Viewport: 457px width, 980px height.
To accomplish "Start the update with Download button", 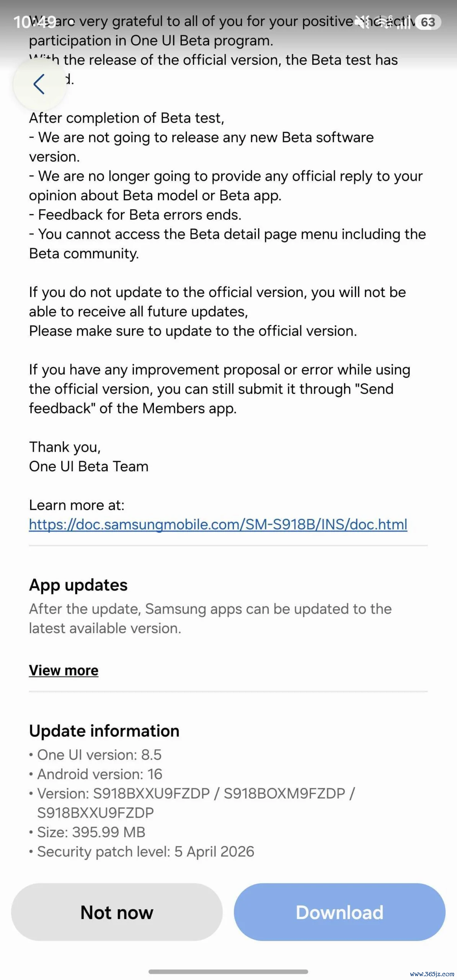I will point(339,912).
